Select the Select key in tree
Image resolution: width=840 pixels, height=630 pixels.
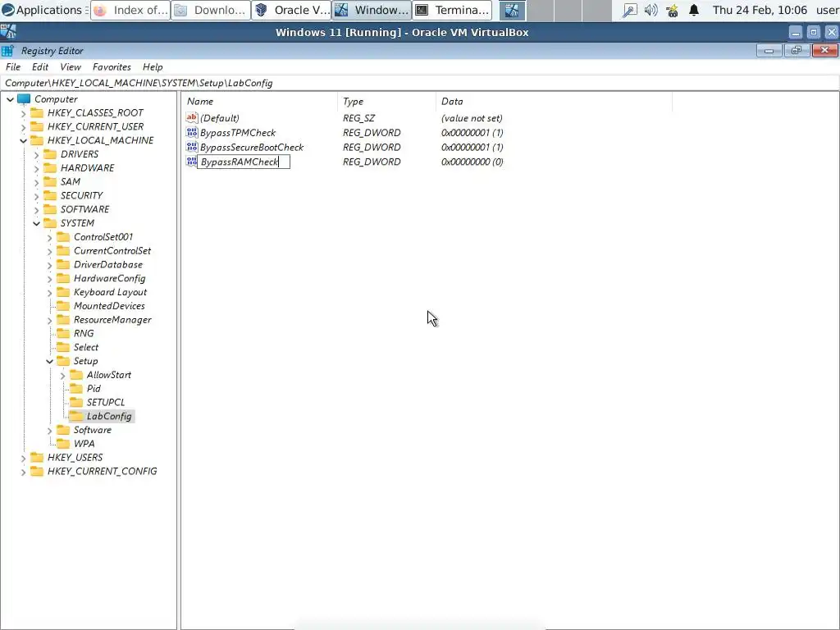tap(85, 347)
